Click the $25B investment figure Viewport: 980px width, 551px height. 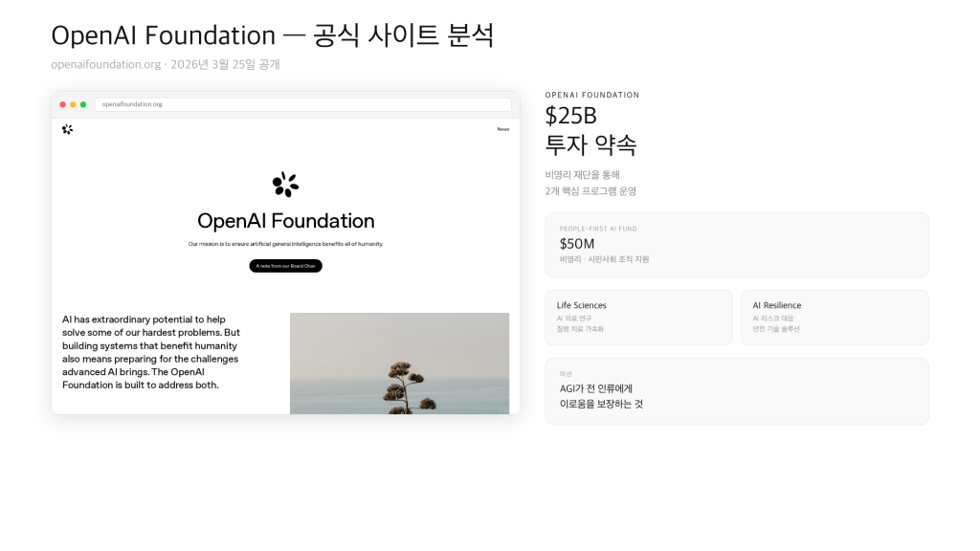click(570, 116)
